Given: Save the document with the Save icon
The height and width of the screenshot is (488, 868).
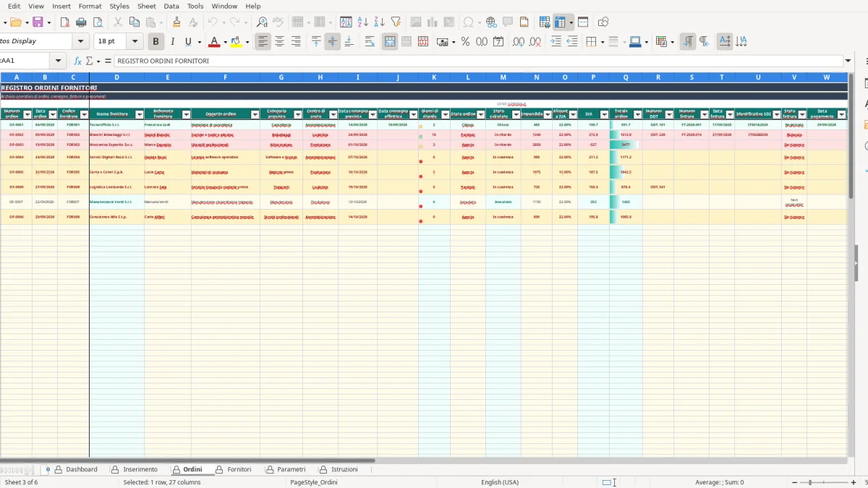Looking at the screenshot, I should (x=38, y=22).
